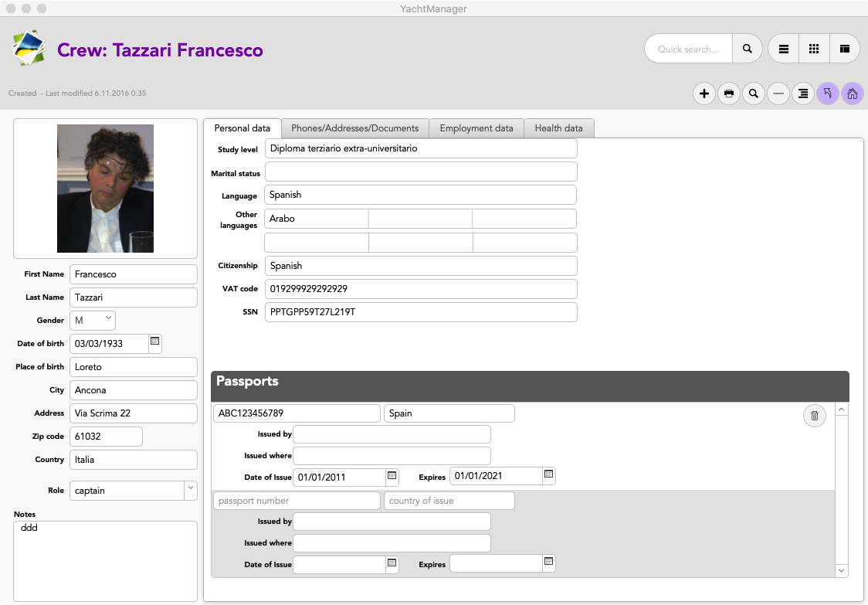The height and width of the screenshot is (605, 868).
Task: Delete the ABC123456789 passport with trash icon
Action: pos(814,416)
